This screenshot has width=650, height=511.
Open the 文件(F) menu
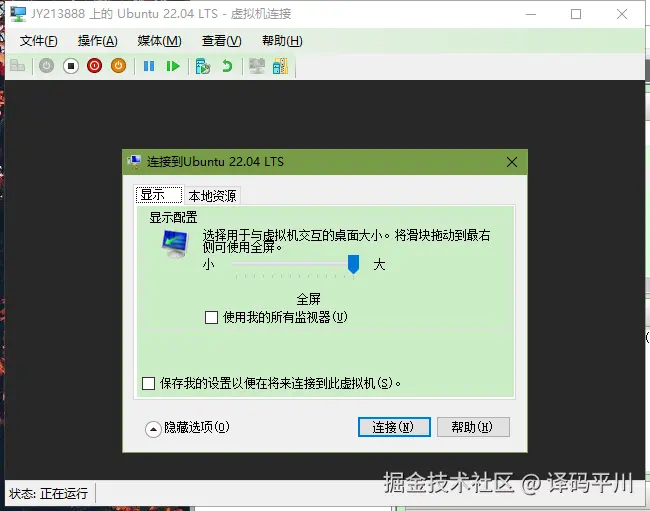[39, 41]
